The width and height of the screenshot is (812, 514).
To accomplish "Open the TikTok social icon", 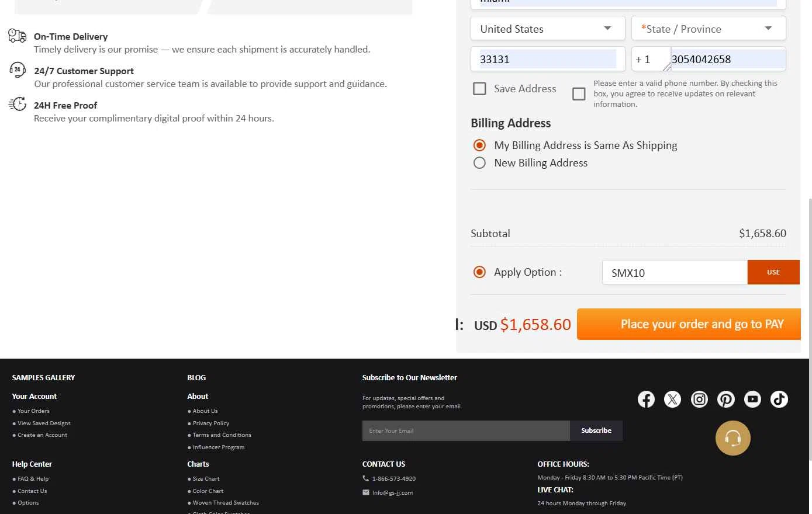I will click(x=779, y=400).
